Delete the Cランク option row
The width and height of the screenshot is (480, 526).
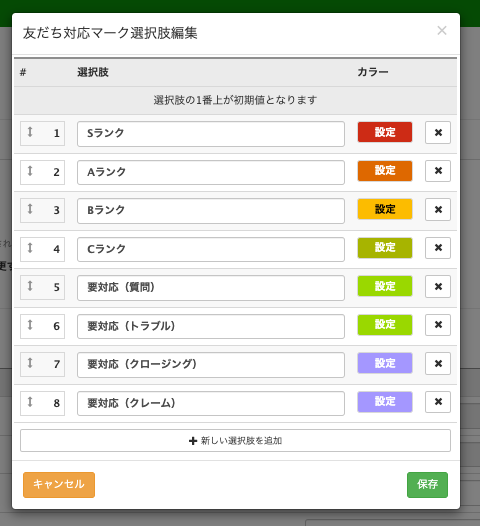[438, 248]
